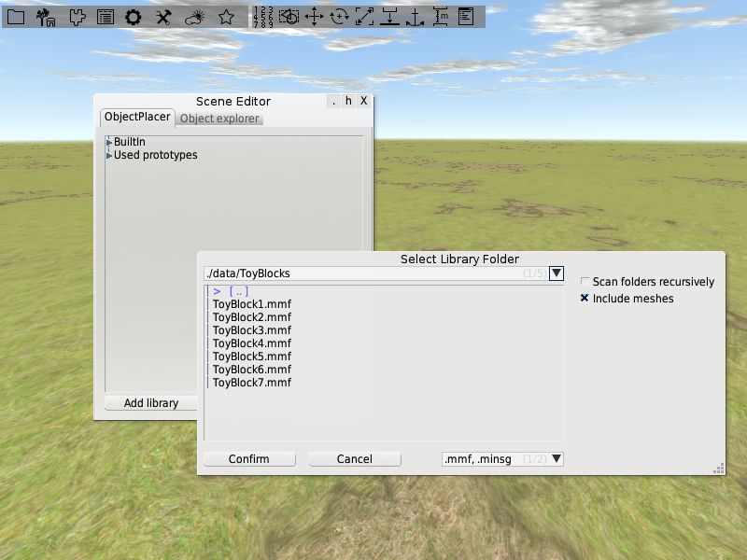Select the diagonal Scale tool icon

tap(363, 15)
